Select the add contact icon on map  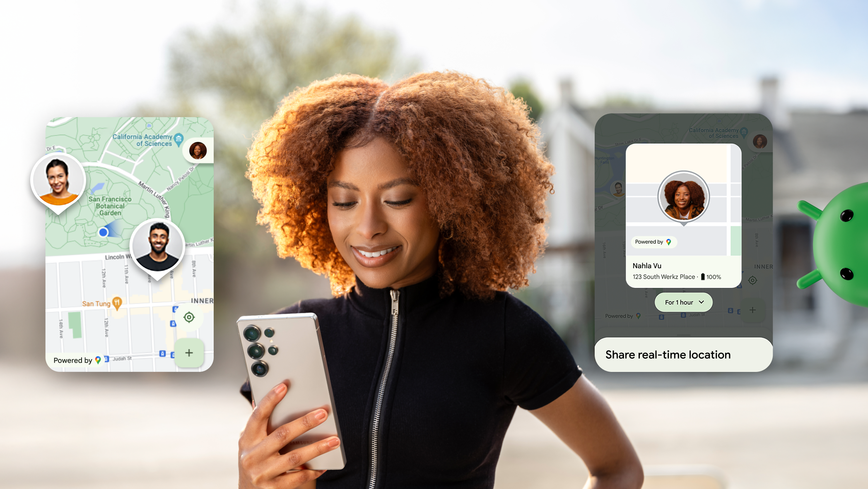click(189, 352)
